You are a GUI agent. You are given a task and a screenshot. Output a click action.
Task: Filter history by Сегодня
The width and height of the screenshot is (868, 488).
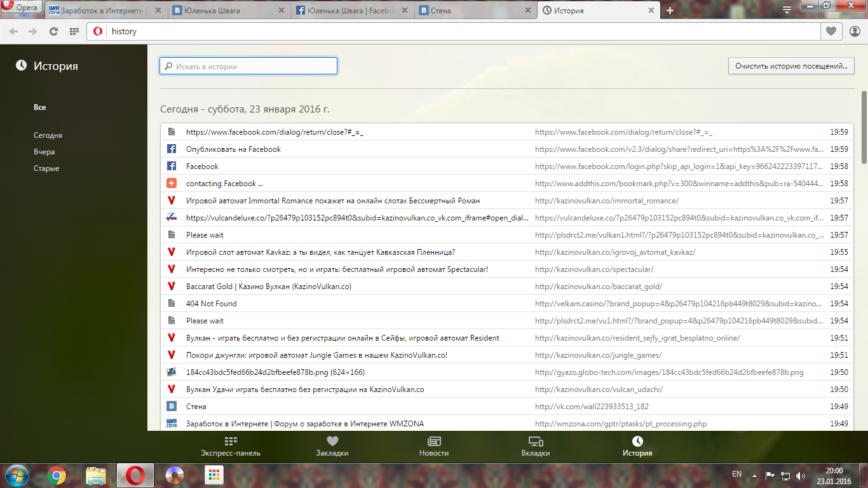point(48,135)
